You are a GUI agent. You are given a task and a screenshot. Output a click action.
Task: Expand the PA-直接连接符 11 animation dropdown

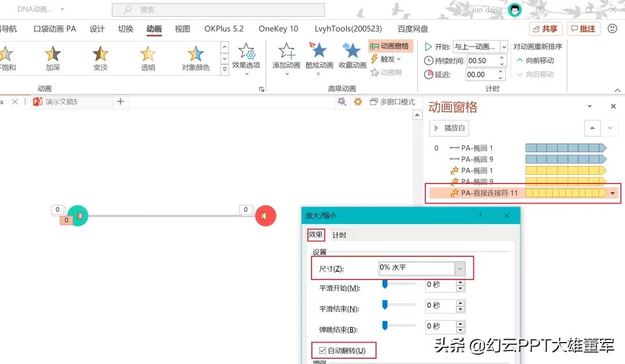[613, 193]
